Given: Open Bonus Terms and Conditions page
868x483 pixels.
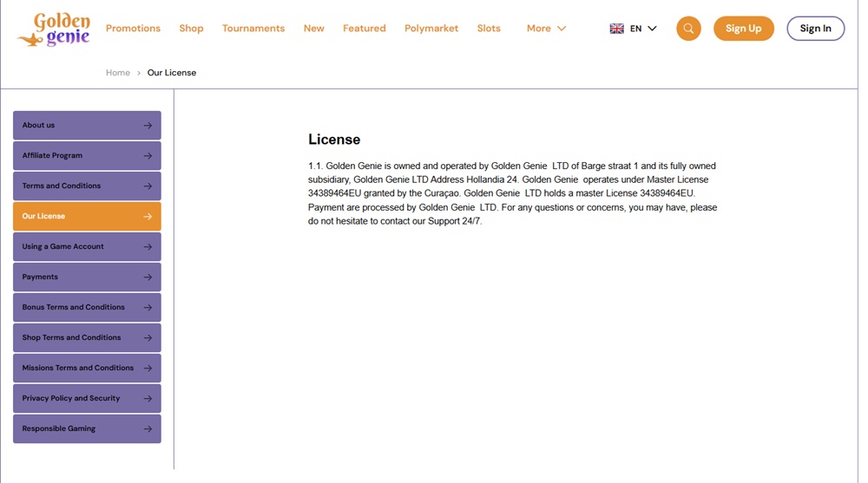Looking at the screenshot, I should (x=87, y=307).
